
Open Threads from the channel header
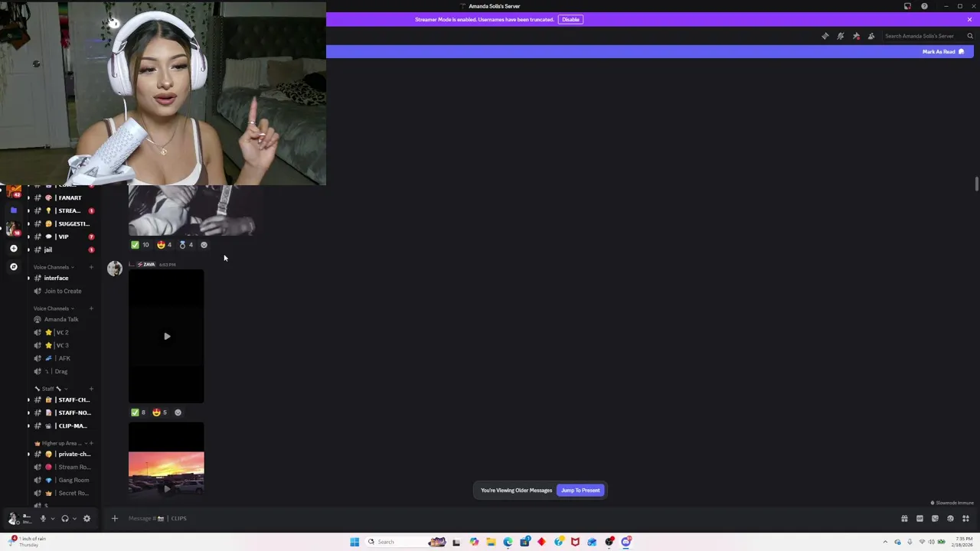pyautogui.click(x=825, y=36)
